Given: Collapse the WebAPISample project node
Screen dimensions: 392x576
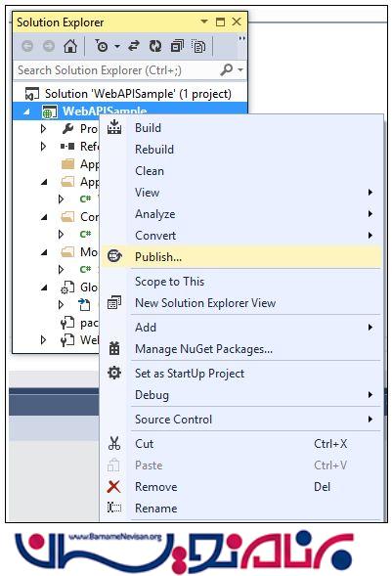Looking at the screenshot, I should coord(26,111).
